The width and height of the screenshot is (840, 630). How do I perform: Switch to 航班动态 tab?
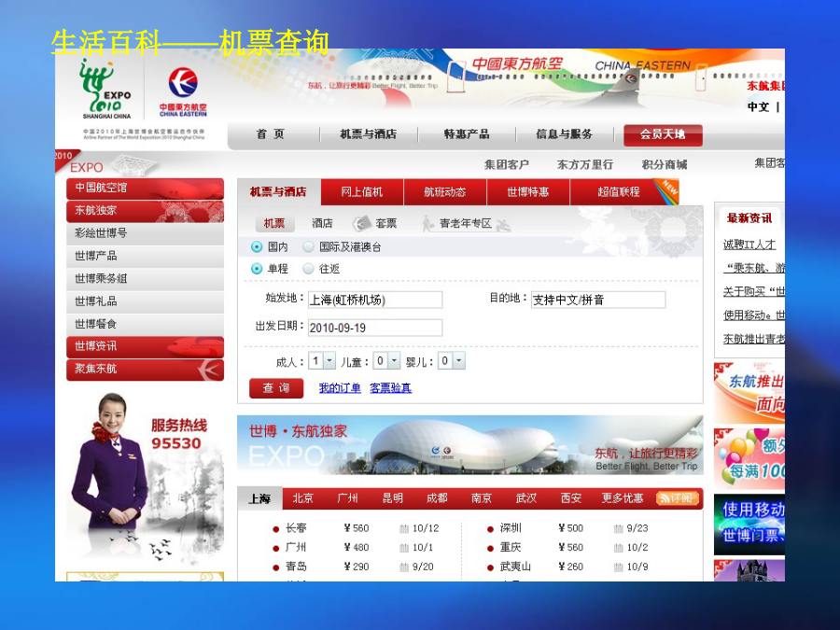444,192
